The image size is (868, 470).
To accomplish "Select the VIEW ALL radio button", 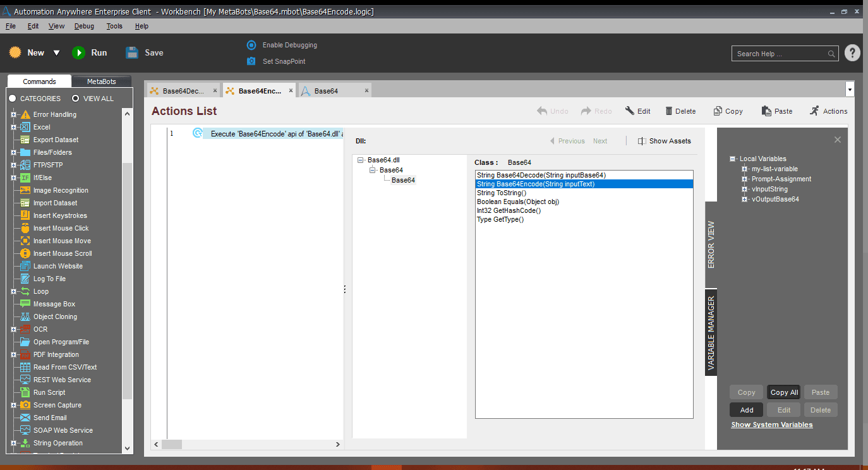I will [76, 99].
